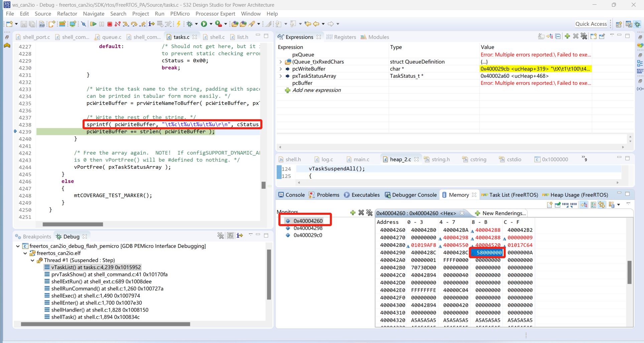Click the yellow Flash lightning icon
The image size is (644, 343).
pos(179,24)
